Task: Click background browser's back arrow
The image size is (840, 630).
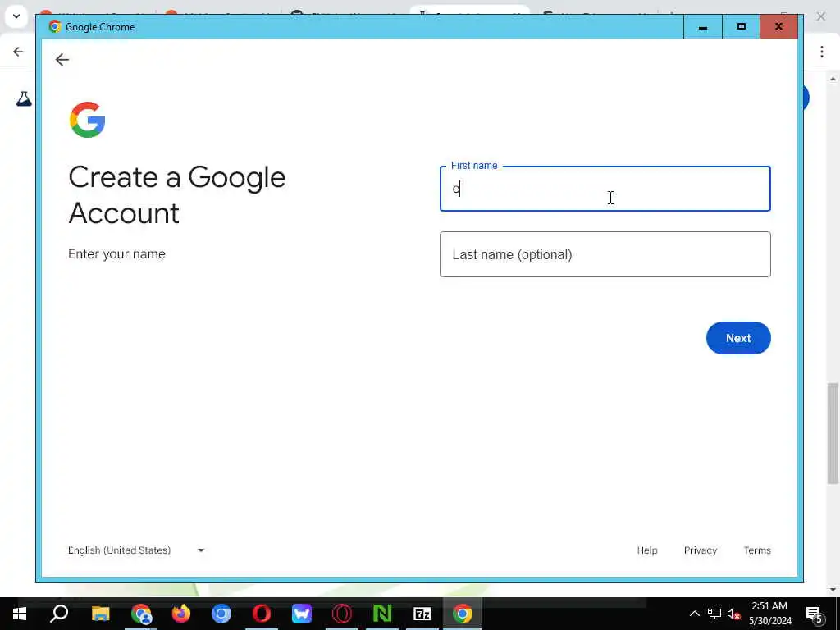Action: pos(18,52)
